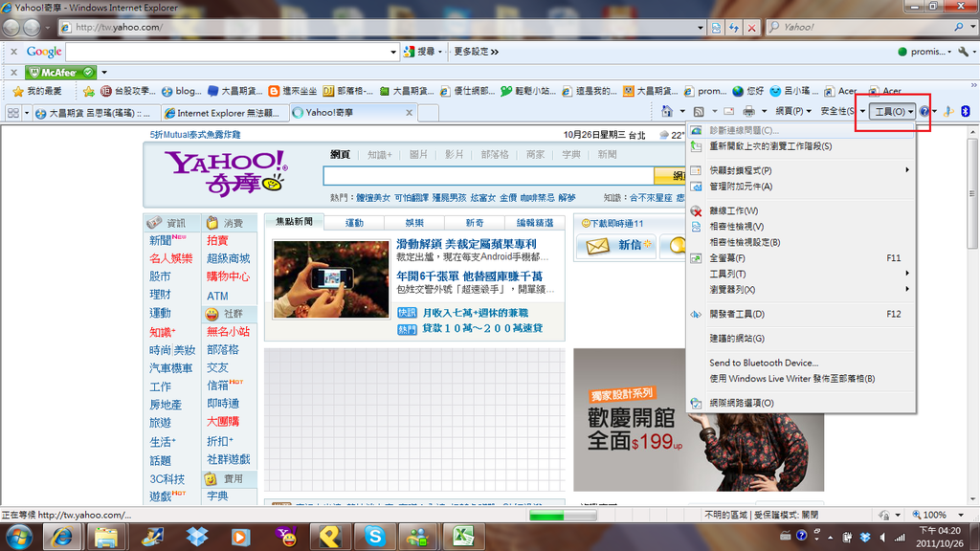Click Yahoo Messenger icon in taskbar
The height and width of the screenshot is (551, 980).
tap(285, 537)
